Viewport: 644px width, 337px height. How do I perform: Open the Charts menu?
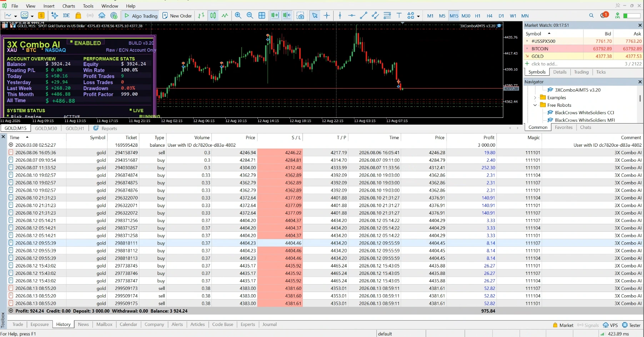point(69,6)
